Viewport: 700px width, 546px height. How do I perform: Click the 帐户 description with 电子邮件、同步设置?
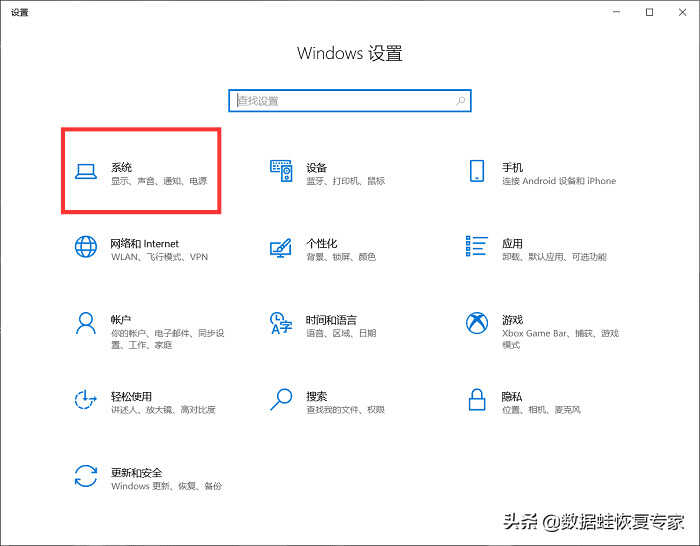[167, 339]
